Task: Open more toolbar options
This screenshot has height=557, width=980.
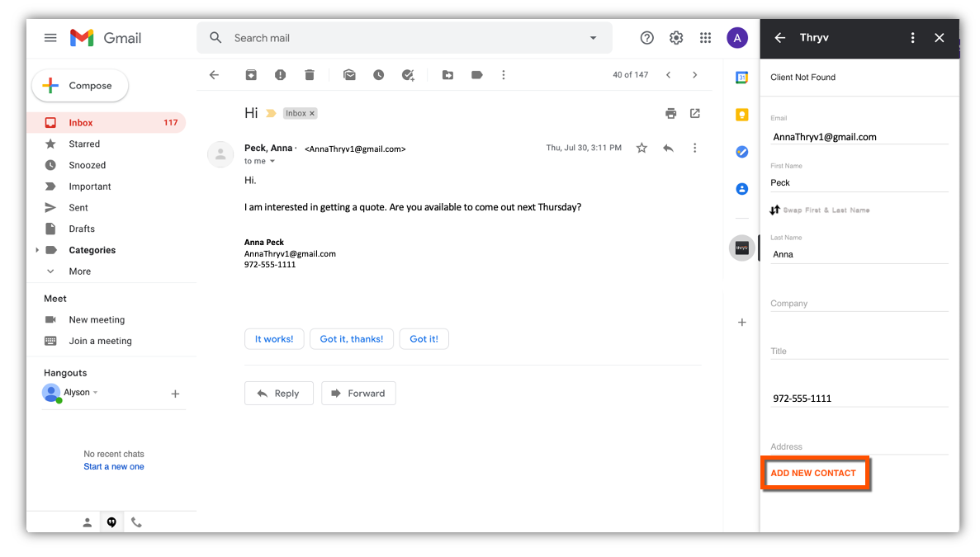Action: (x=504, y=75)
